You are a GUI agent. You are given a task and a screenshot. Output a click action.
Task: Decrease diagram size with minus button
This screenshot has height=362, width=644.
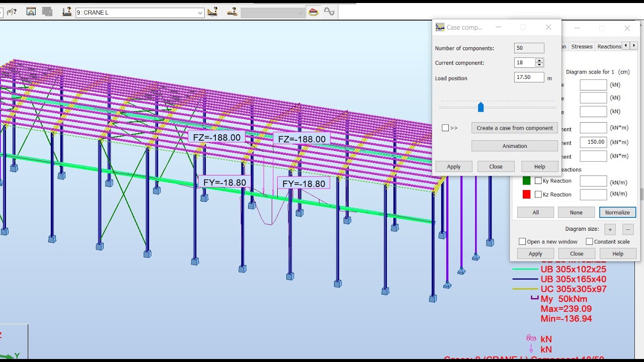[x=628, y=230]
